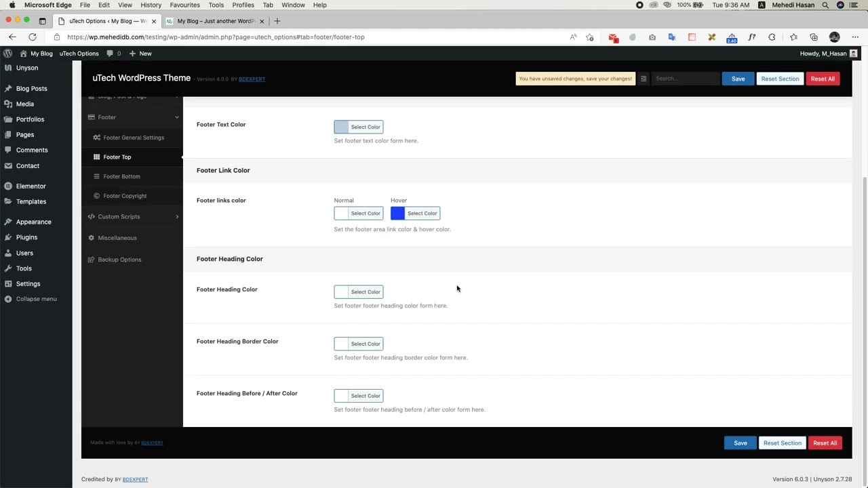Pick Footer Heading Border Color
This screenshot has width=868, height=488.
point(359,344)
